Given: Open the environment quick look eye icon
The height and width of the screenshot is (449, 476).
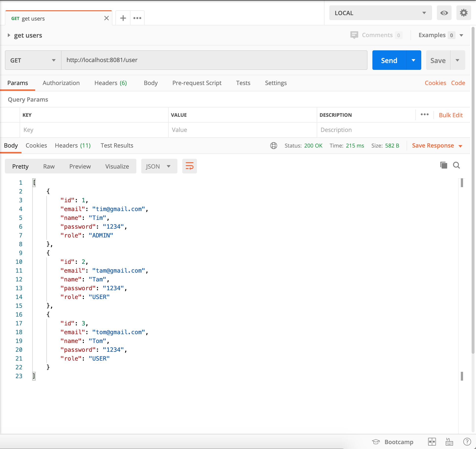Looking at the screenshot, I should coord(444,13).
